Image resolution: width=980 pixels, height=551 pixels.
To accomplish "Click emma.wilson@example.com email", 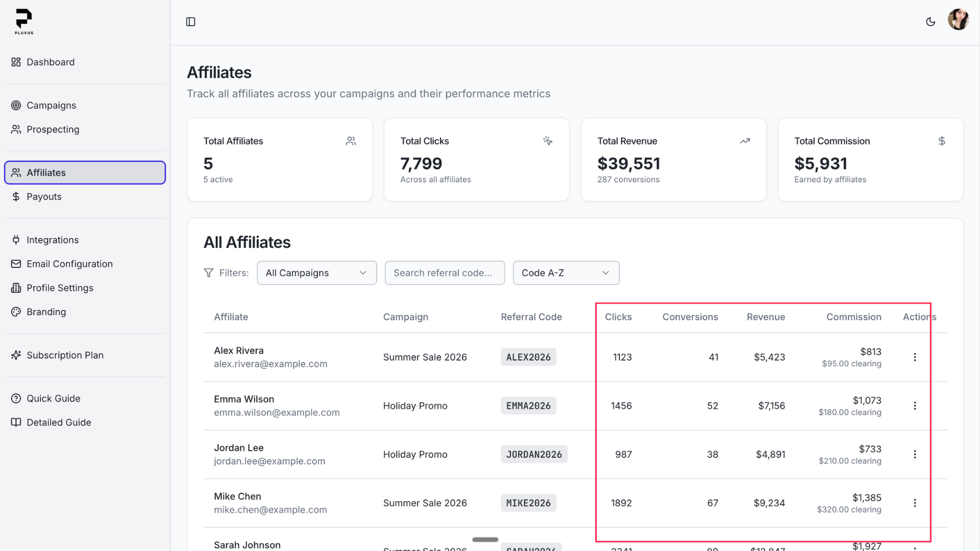I will (x=277, y=413).
